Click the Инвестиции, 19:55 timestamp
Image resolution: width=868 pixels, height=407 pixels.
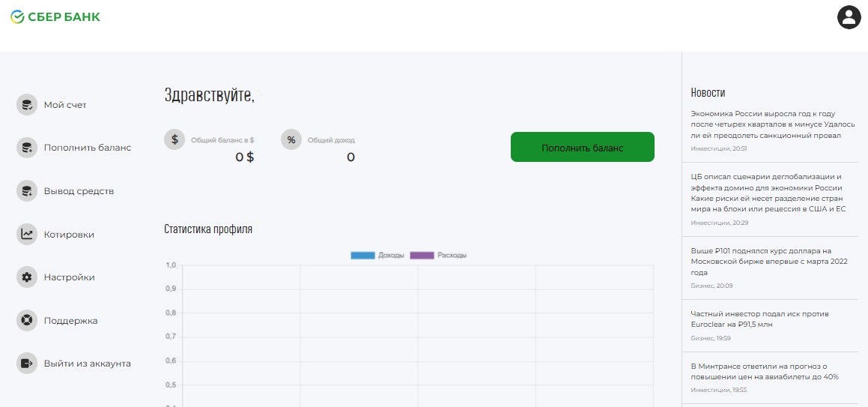click(x=718, y=390)
